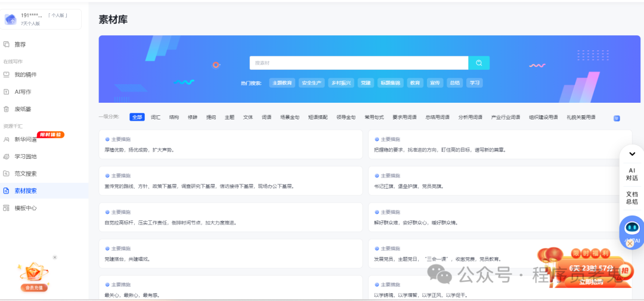Select the 文体 category filter

coord(248,117)
